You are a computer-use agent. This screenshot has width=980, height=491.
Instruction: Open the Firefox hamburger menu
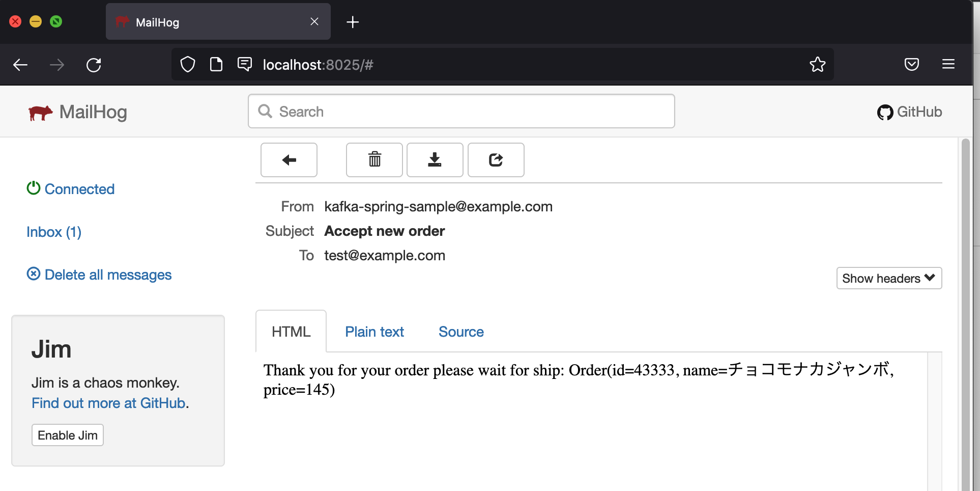(948, 64)
